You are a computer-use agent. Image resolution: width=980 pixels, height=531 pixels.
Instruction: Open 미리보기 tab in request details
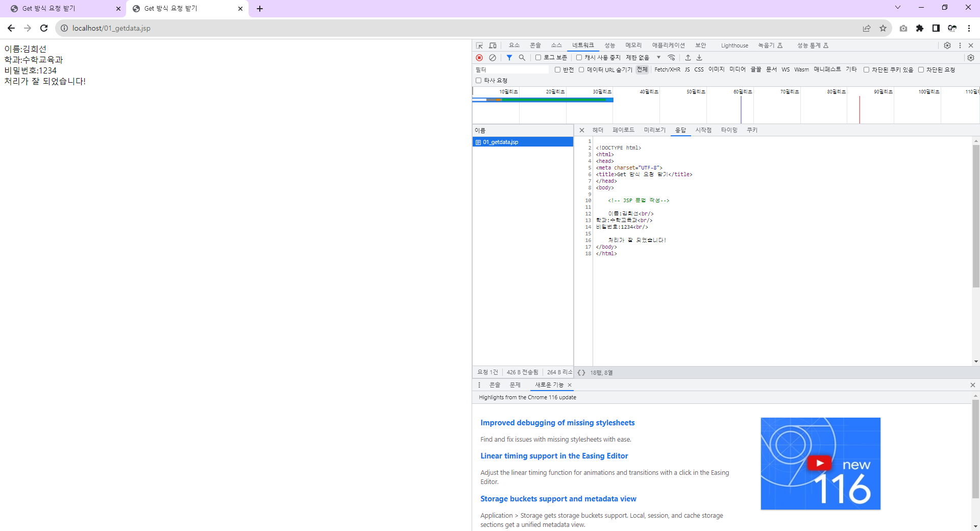(655, 130)
